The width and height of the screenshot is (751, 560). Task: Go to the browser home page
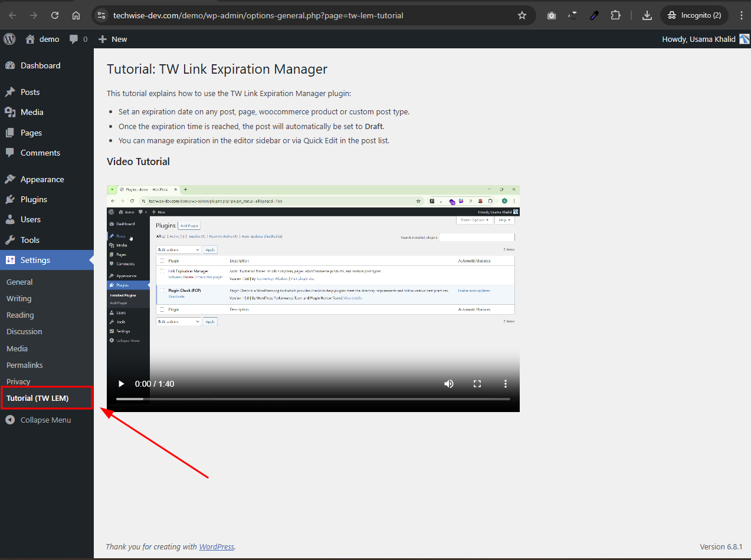click(76, 15)
